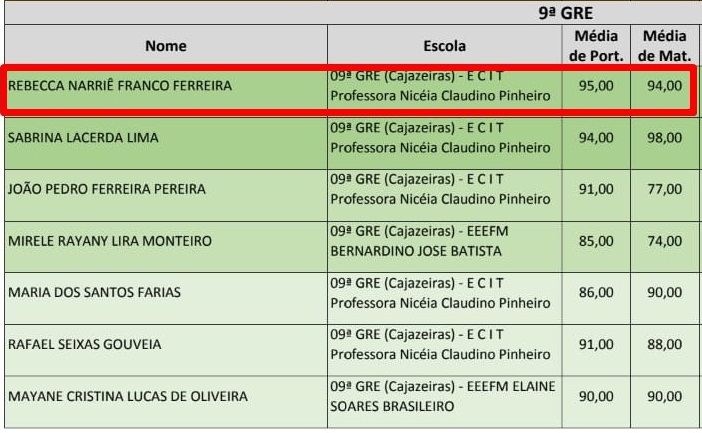Click the 77,00 math grade cell
The width and height of the screenshot is (702, 433).
(x=664, y=189)
